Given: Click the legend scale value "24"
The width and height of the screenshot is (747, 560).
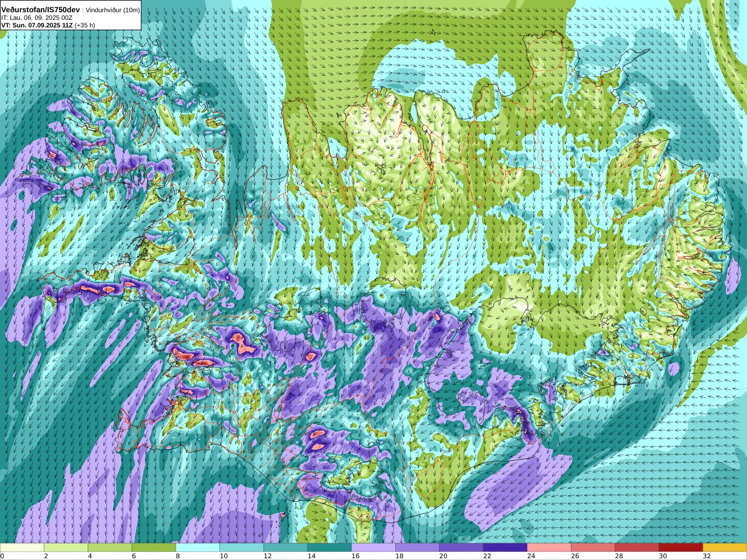Looking at the screenshot, I should 531,556.
